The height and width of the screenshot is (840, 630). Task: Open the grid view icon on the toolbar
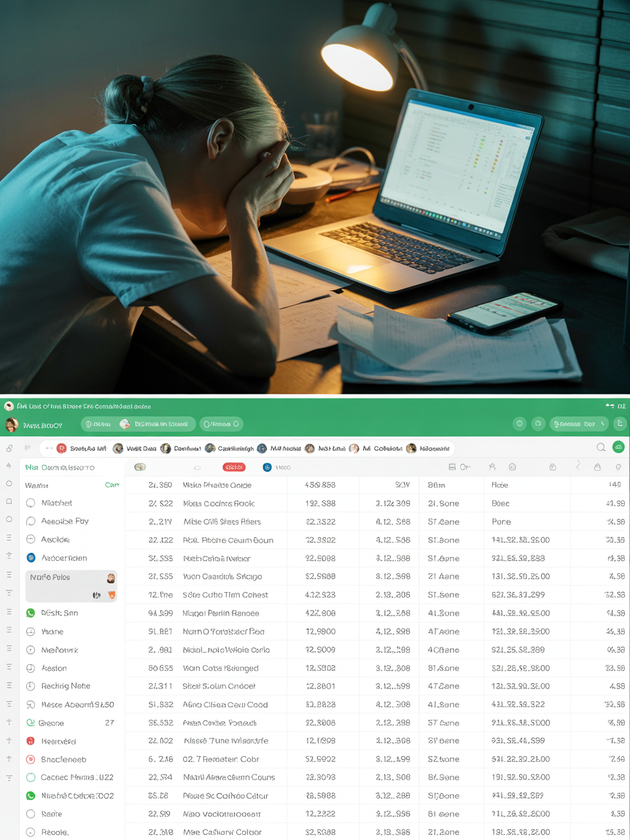coord(451,466)
